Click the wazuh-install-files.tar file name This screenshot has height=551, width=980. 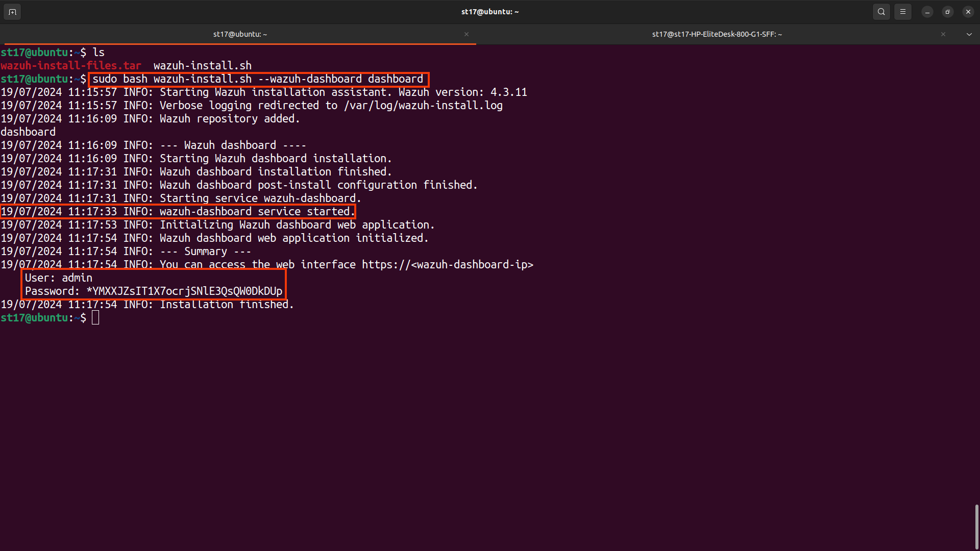pyautogui.click(x=71, y=65)
